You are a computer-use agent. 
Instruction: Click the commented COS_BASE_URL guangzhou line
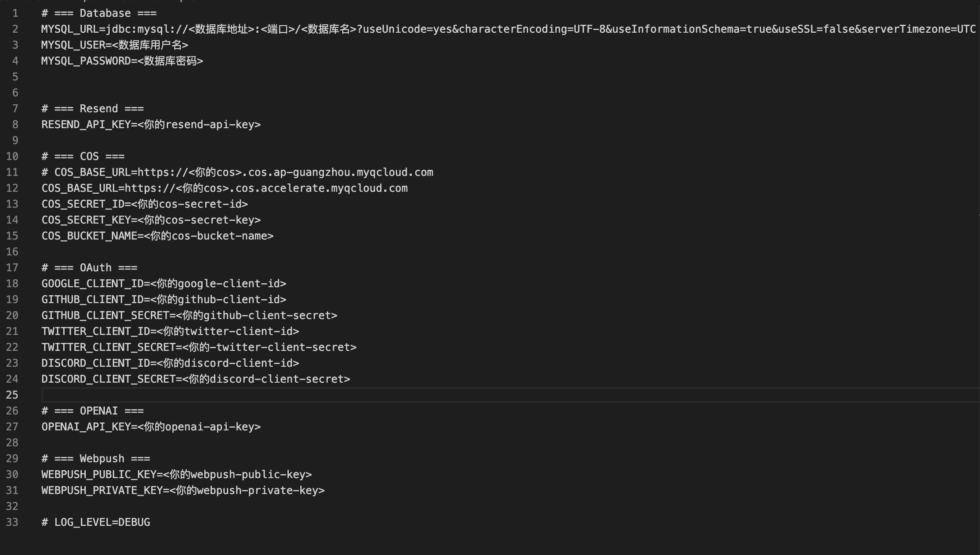click(x=237, y=172)
